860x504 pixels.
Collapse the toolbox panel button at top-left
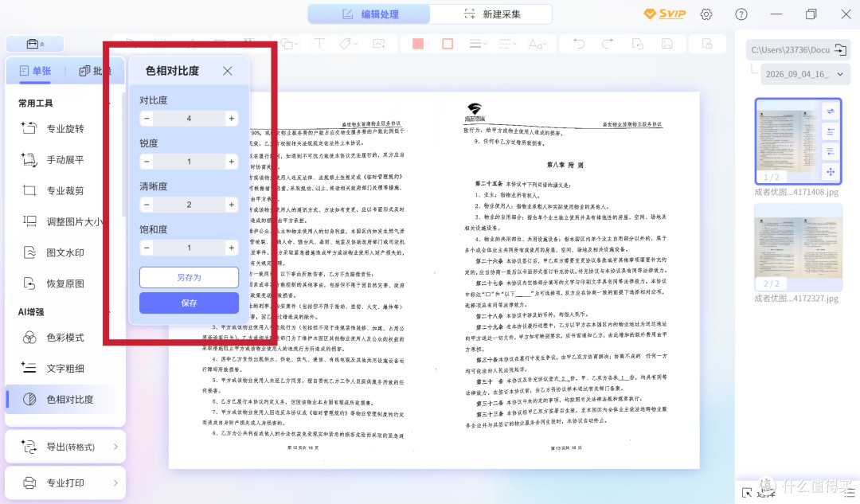click(35, 44)
